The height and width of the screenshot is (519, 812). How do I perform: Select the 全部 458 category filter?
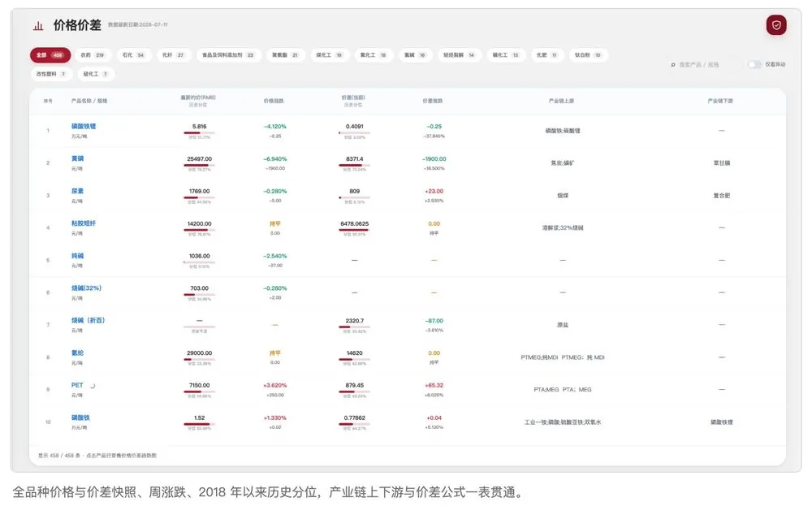pos(50,55)
